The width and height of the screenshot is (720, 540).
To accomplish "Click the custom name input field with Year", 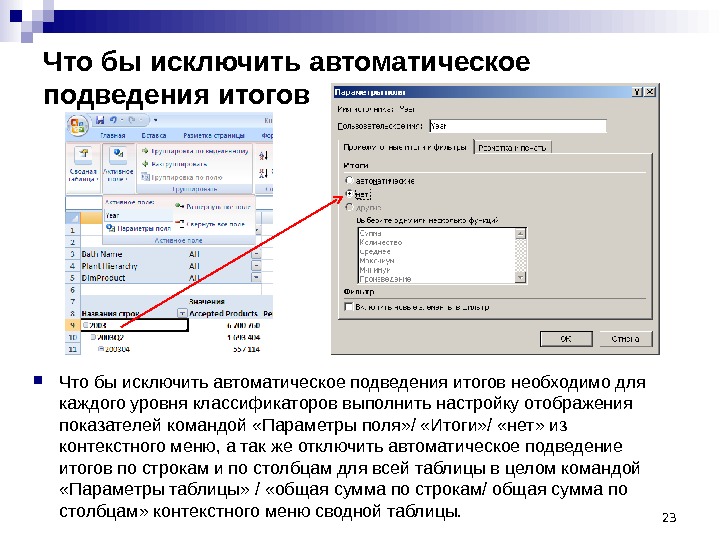I will pos(518,126).
